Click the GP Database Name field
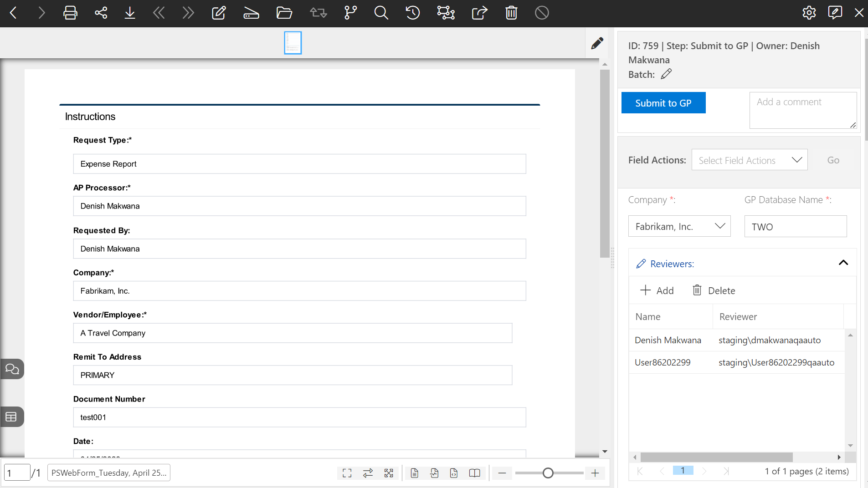The image size is (868, 488). tap(796, 226)
